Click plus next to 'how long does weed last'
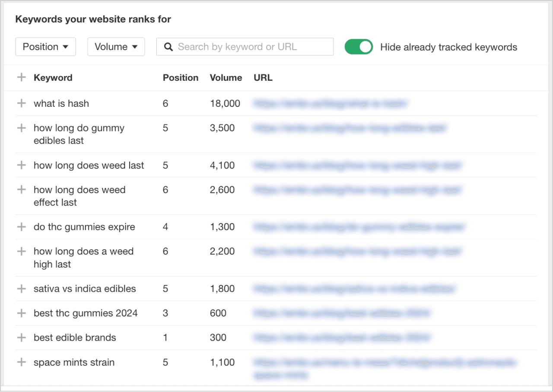Screen dimensions: 553x392 point(21,165)
